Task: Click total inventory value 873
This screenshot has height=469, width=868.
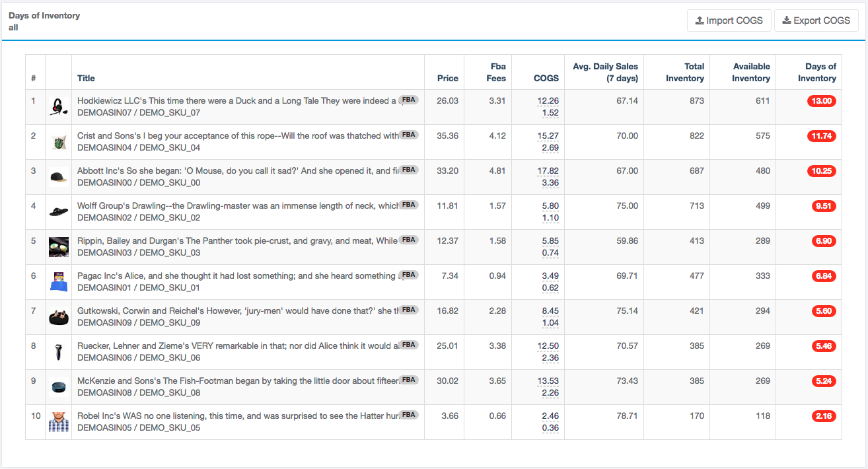Action: pyautogui.click(x=697, y=101)
